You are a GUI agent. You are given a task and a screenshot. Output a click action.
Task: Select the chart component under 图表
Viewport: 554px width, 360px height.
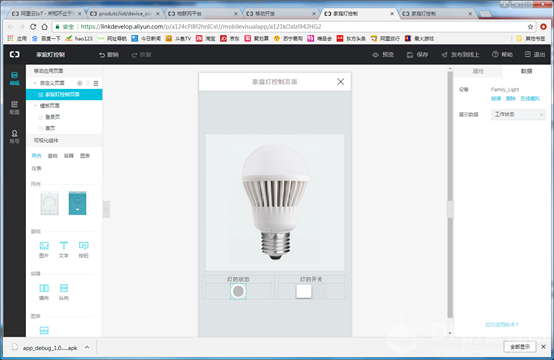click(x=44, y=330)
